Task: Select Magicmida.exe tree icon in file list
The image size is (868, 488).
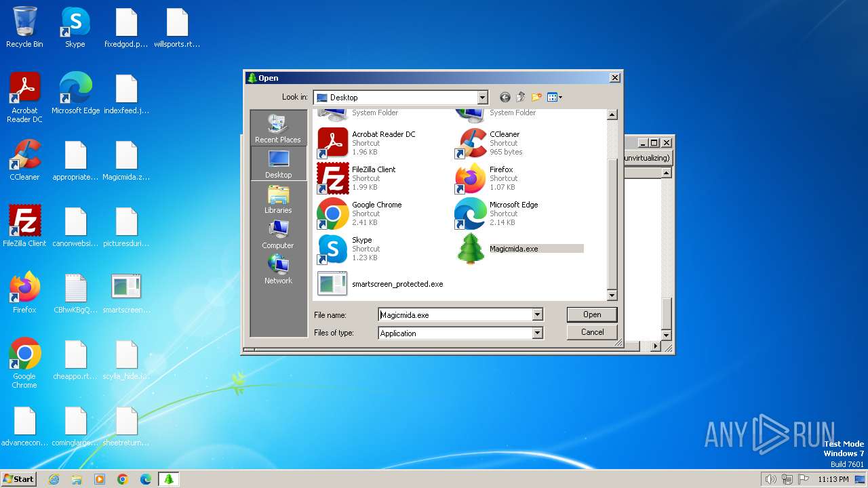Action: pos(471,249)
